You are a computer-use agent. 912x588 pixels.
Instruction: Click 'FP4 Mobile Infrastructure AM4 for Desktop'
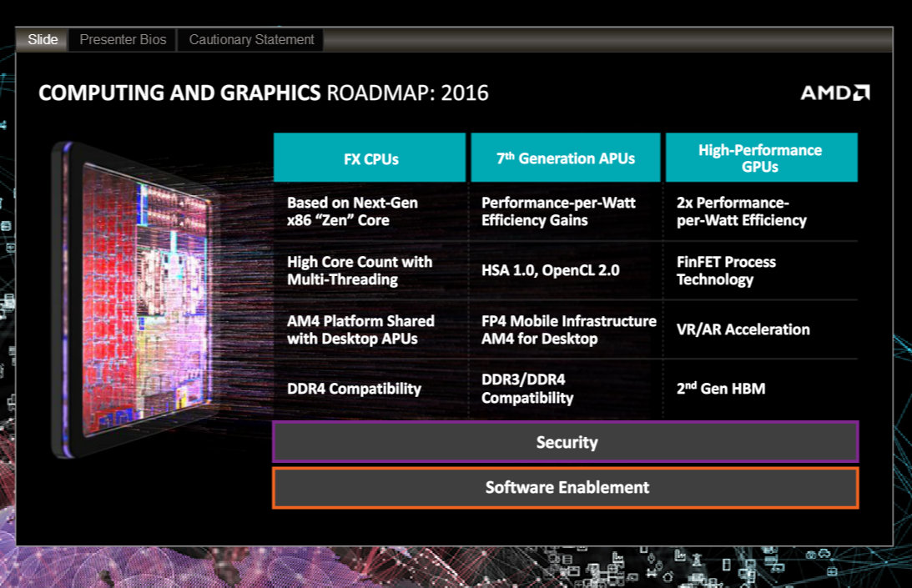569,329
